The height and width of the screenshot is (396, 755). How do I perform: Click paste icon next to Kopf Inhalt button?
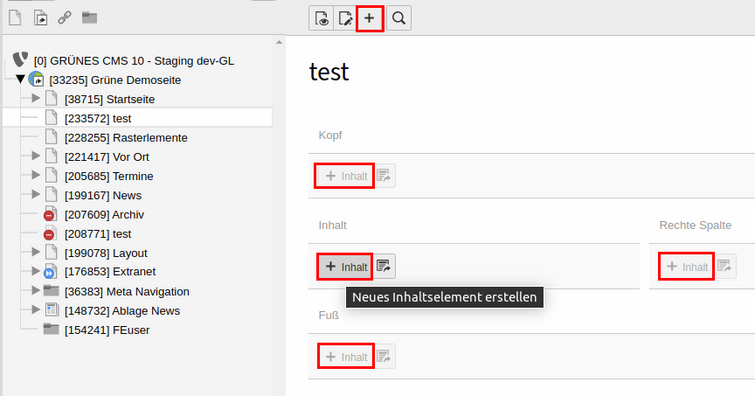[x=384, y=176]
